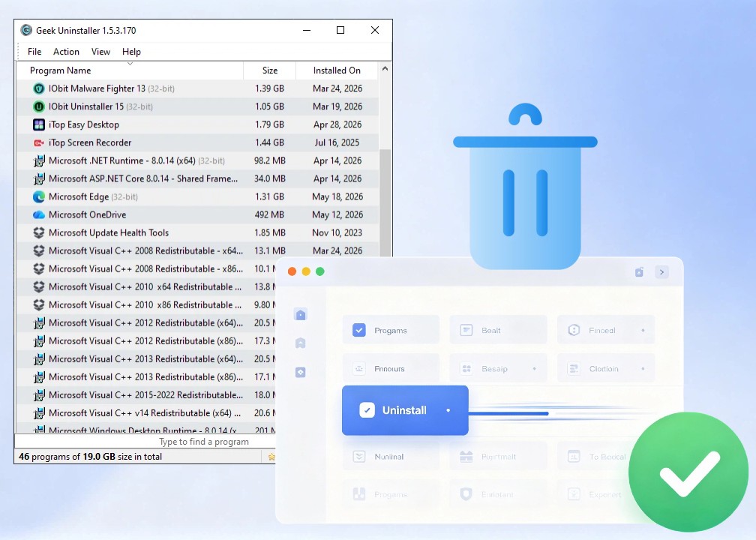Click Visual C++ v14 Redistributable icon
This screenshot has height=540, width=756.
click(x=39, y=413)
